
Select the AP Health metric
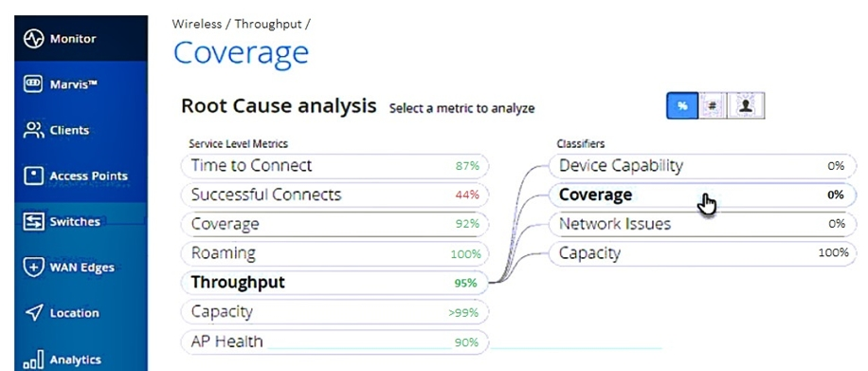pyautogui.click(x=335, y=342)
